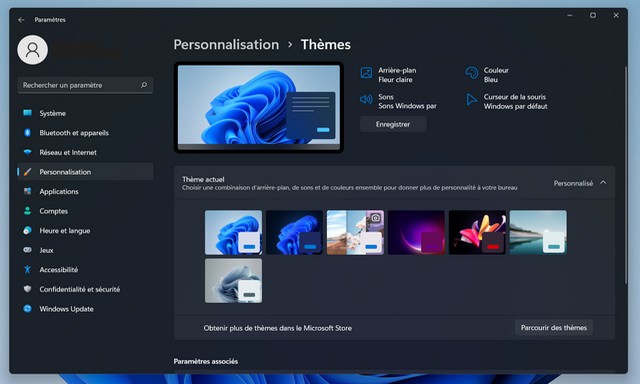Open the Accessibilité text label
Screen dimensions: 640x384
coord(59,270)
